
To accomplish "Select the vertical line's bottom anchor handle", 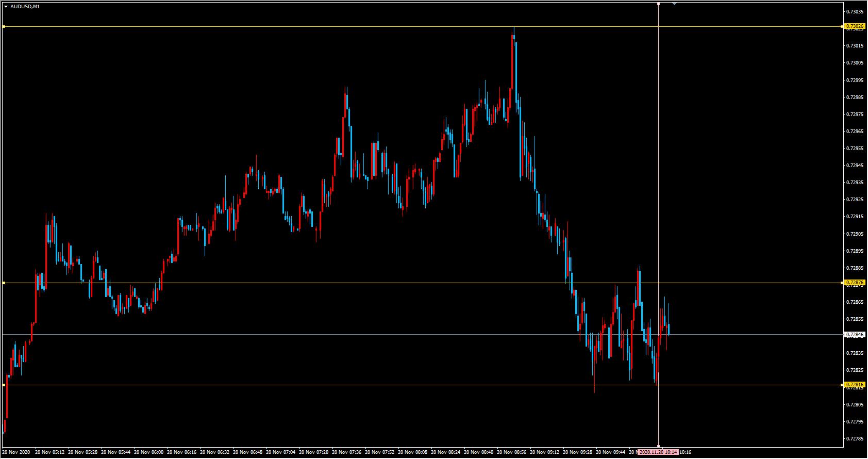I will (x=659, y=446).
